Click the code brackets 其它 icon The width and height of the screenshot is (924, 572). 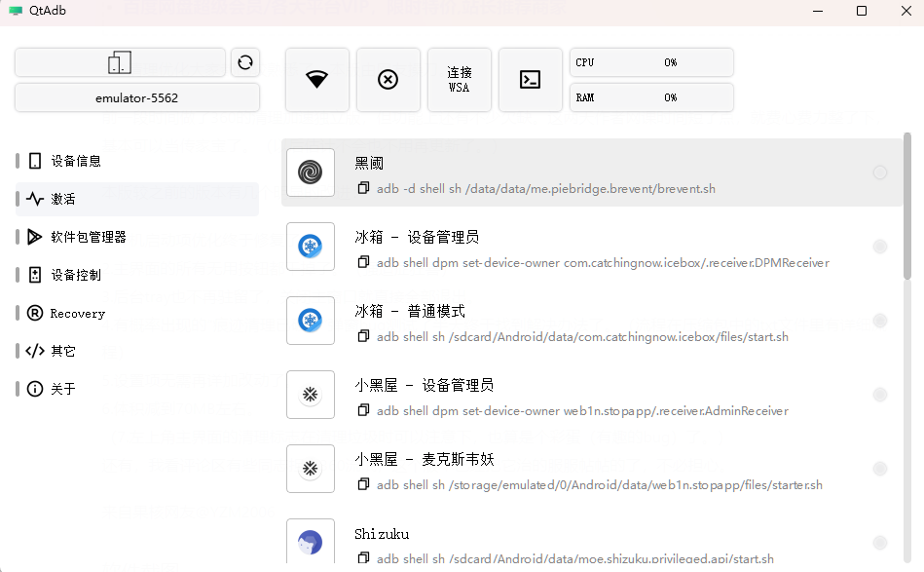35,351
